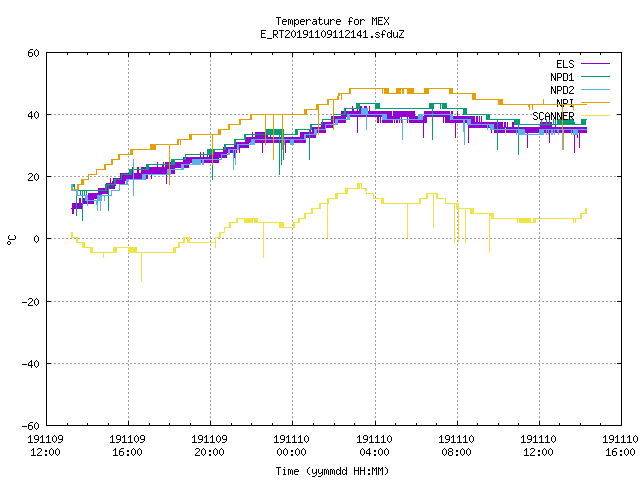Click the y-axis label -40
The image size is (640, 480).
(31, 364)
